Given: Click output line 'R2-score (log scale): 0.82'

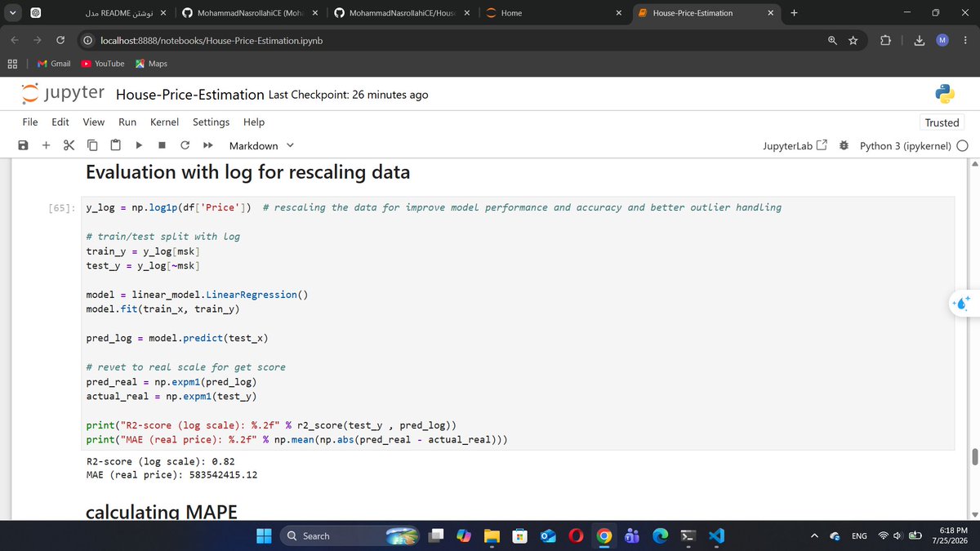Looking at the screenshot, I should 161,461.
